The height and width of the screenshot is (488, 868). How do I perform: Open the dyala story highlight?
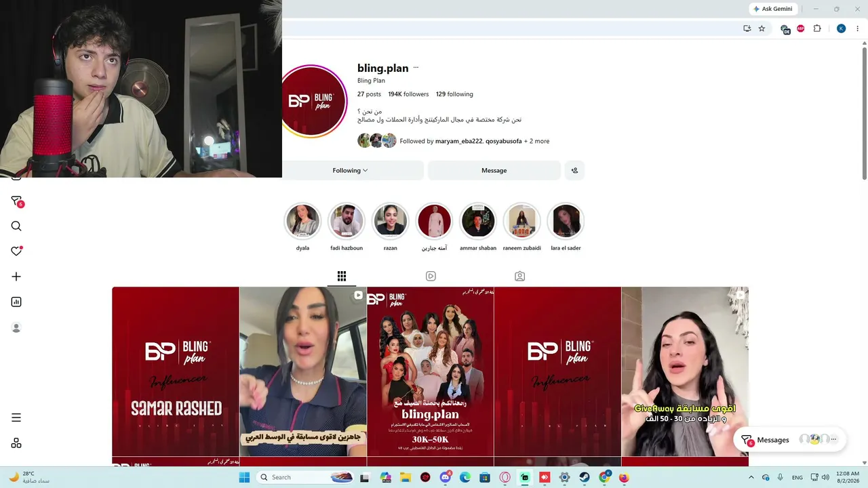tap(302, 222)
